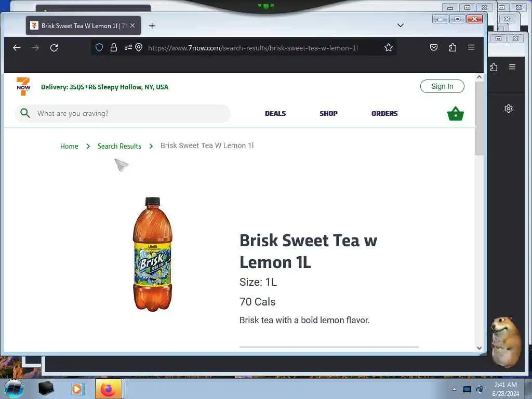Viewport: 532px width, 399px height.
Task: Open tracking protection shield icon
Action: [x=99, y=47]
